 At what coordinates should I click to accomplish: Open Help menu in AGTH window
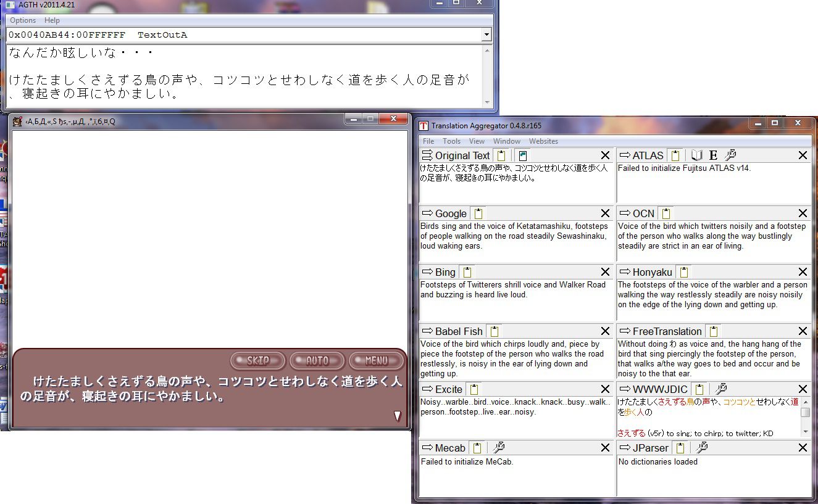(52, 20)
